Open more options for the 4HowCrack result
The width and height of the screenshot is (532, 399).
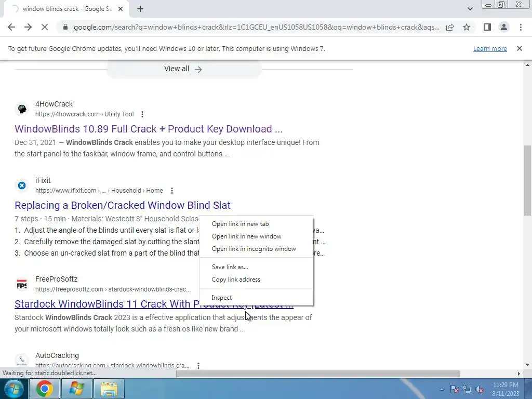coord(142,114)
